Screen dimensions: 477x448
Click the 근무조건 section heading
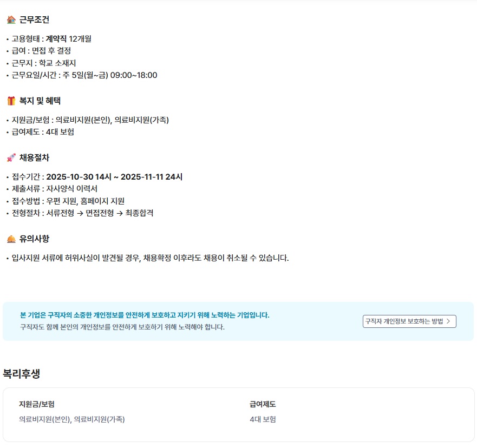(x=34, y=20)
